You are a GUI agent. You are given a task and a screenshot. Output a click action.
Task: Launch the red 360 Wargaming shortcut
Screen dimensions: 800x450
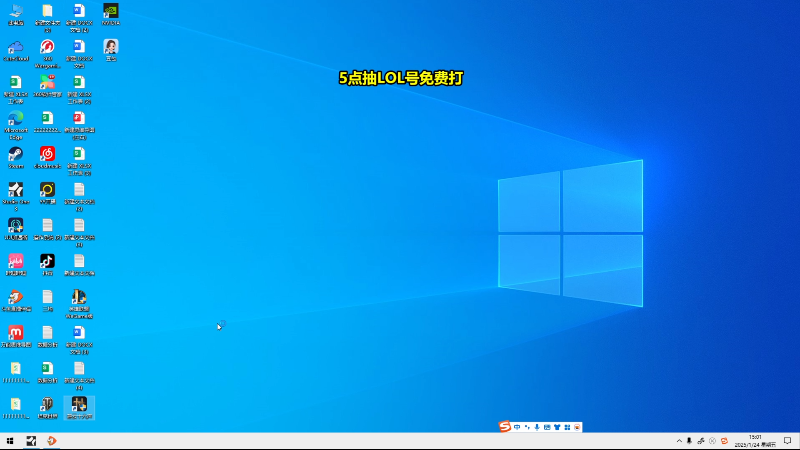pyautogui.click(x=47, y=54)
